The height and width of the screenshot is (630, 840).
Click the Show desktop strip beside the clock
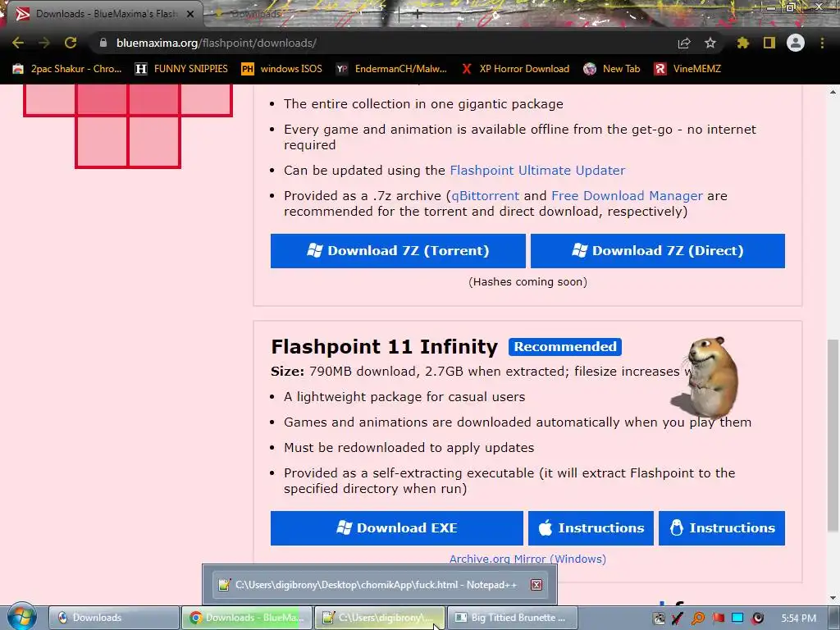(x=834, y=619)
